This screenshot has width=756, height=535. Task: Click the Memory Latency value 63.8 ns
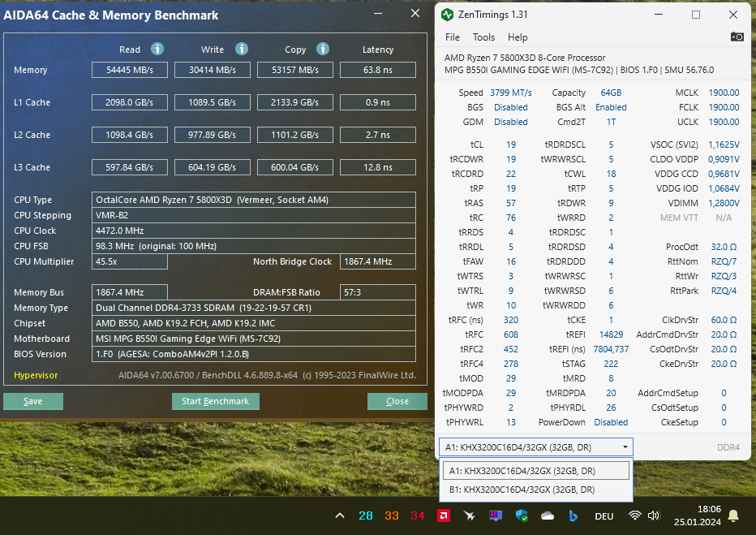(x=377, y=70)
